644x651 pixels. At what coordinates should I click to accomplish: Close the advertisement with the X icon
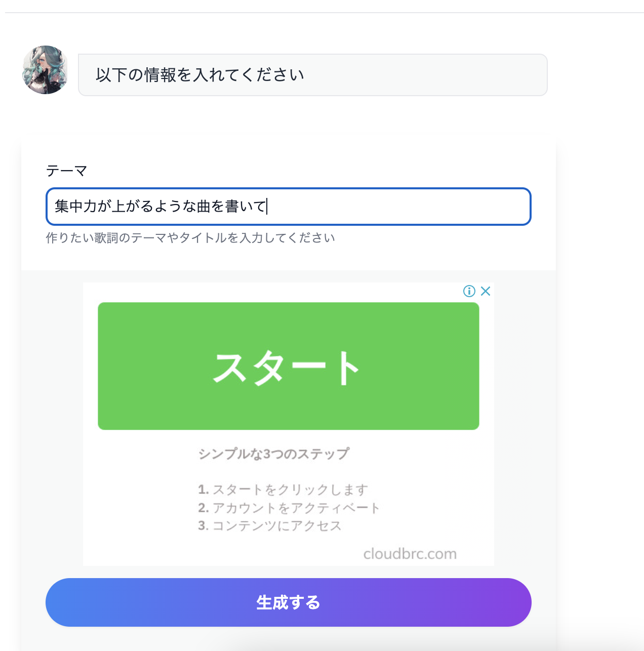486,291
